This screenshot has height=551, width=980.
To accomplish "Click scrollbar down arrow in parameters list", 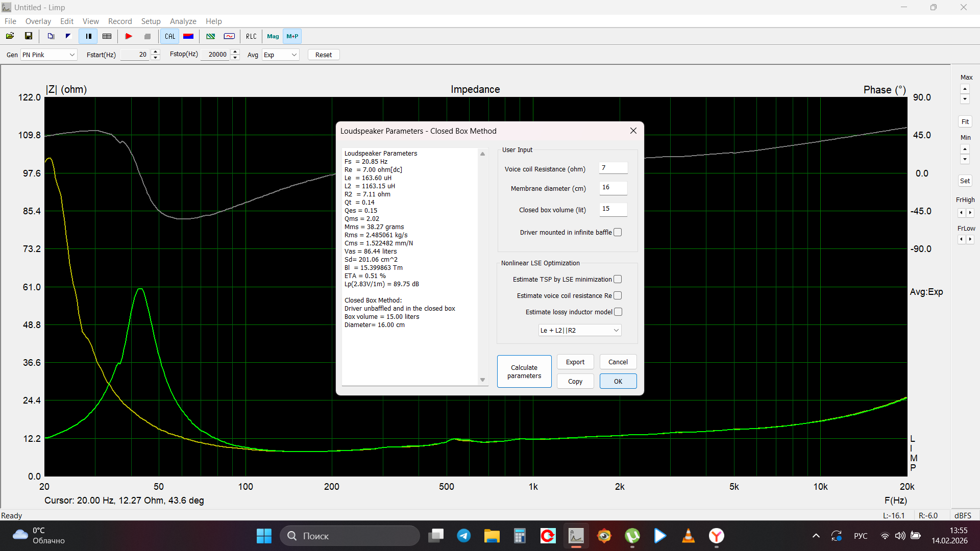I will tap(482, 380).
